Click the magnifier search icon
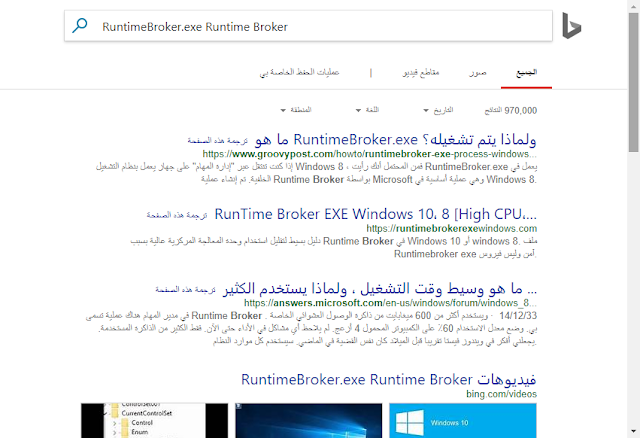Image resolution: width=640 pixels, height=438 pixels. point(80,25)
